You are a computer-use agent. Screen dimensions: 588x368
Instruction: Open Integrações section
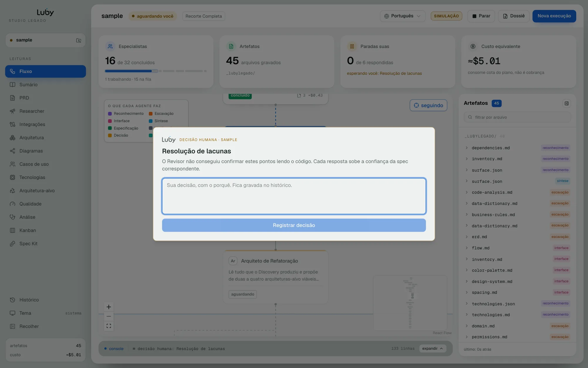click(46, 124)
